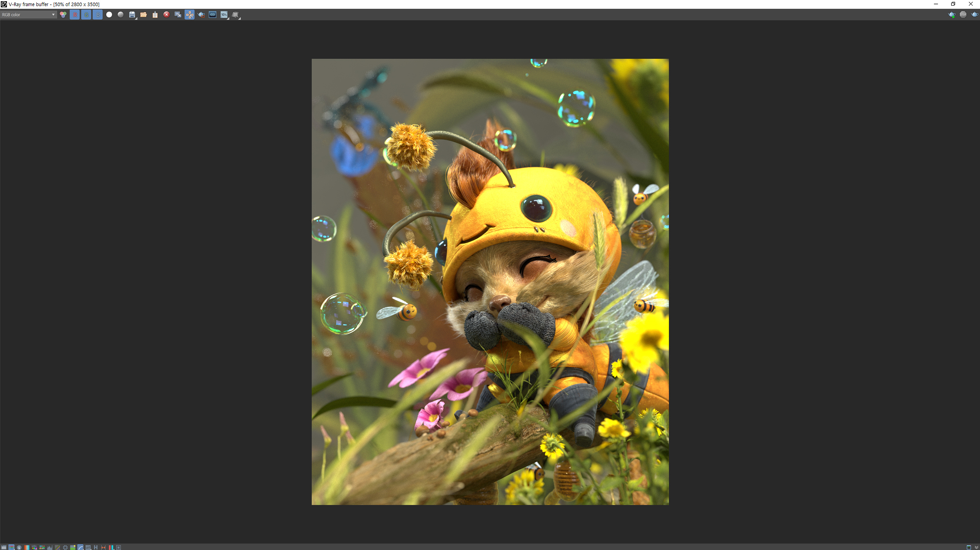Screen dimensions: 980x550
Task: Click the last toolbar icon with the cursor
Action: point(236,15)
